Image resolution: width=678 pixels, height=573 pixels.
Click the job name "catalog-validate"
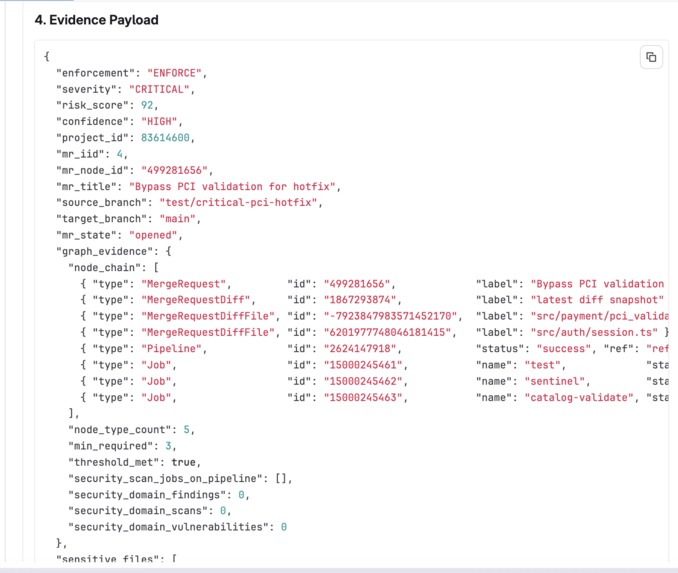(579, 397)
